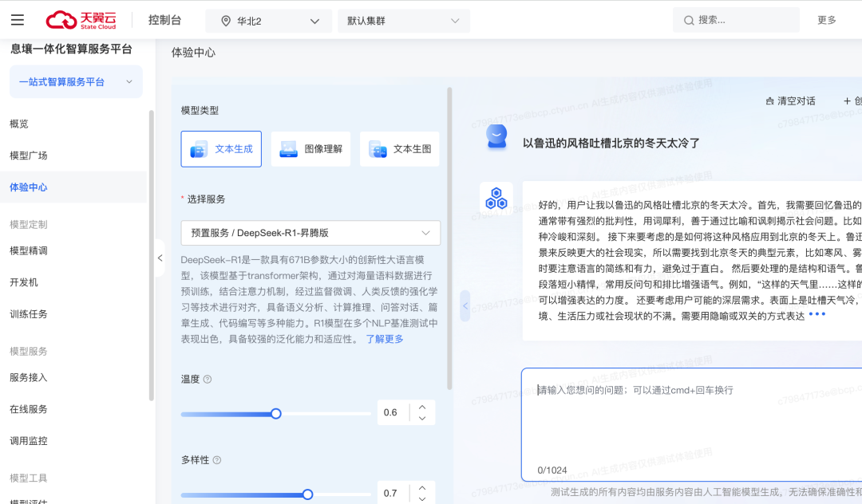Screen dimensions: 862x504
Task: Click the 文本生成 model type icon
Action: tap(199, 149)
